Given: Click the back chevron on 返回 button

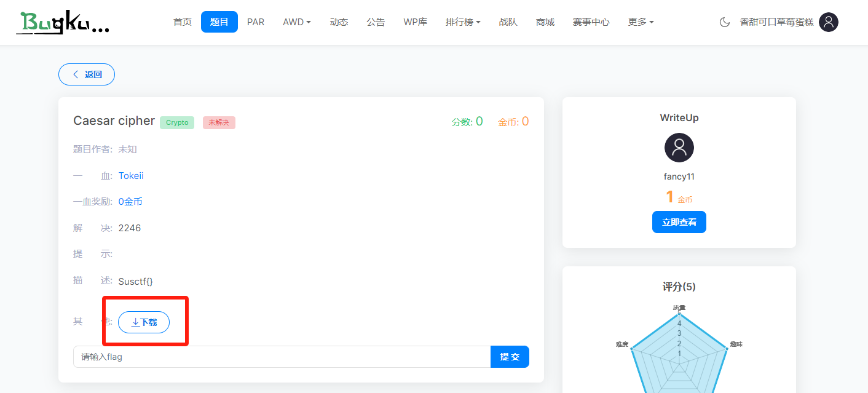Looking at the screenshot, I should (75, 74).
